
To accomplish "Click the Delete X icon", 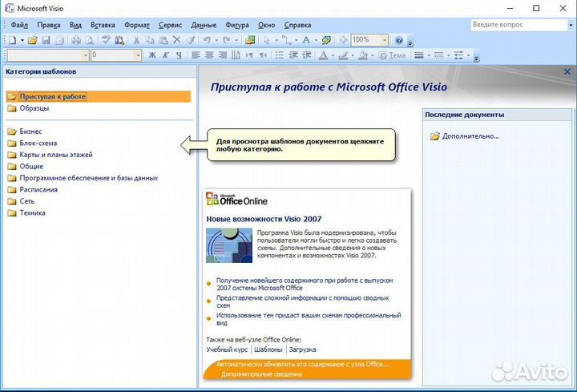I will pyautogui.click(x=176, y=40).
